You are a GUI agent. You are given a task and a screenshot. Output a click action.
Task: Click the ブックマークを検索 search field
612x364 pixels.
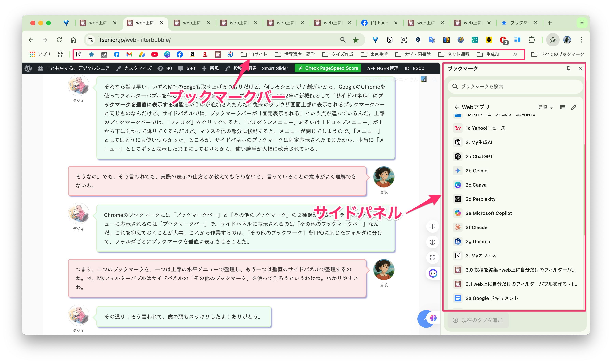(x=515, y=87)
